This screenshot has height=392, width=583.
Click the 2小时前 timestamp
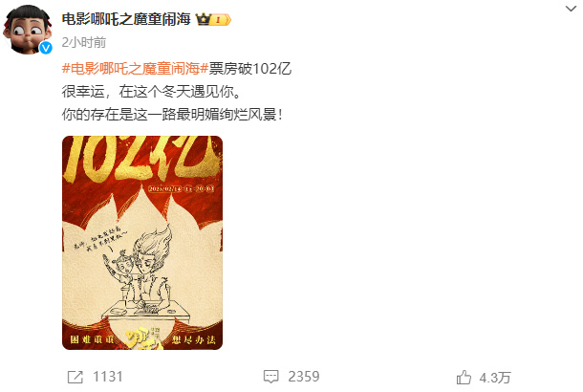(x=84, y=42)
